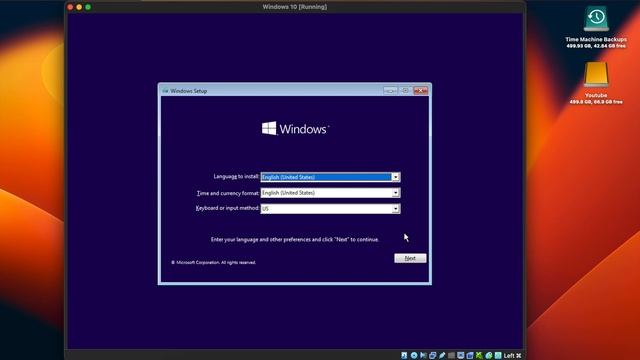640x360 pixels.
Task: Click the red close button of VirtualBox window
Action: coord(70,7)
